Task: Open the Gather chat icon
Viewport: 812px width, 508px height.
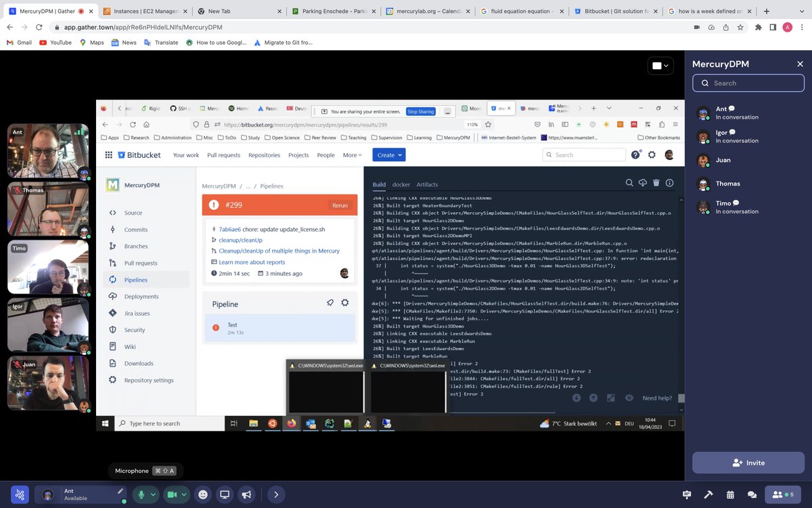Action: 752,495
